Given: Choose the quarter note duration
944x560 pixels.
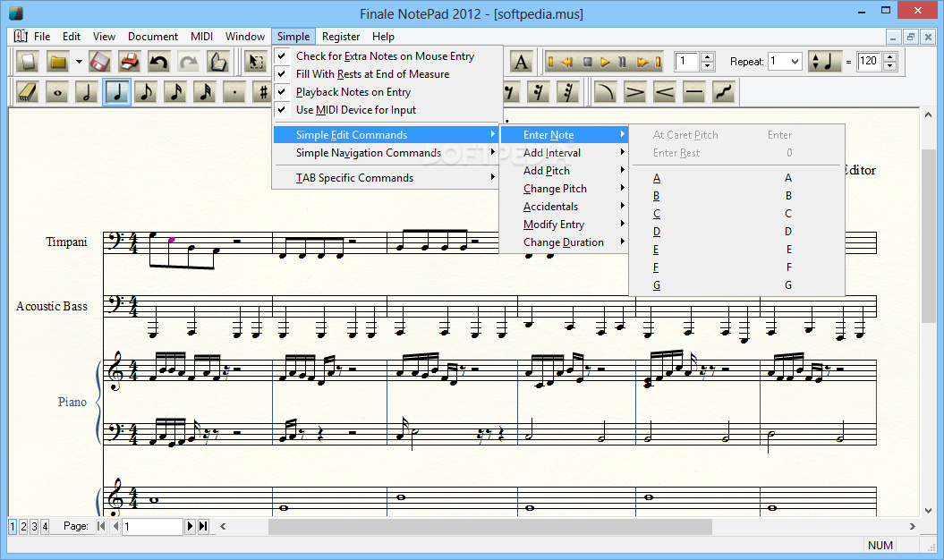Looking at the screenshot, I should [x=116, y=92].
